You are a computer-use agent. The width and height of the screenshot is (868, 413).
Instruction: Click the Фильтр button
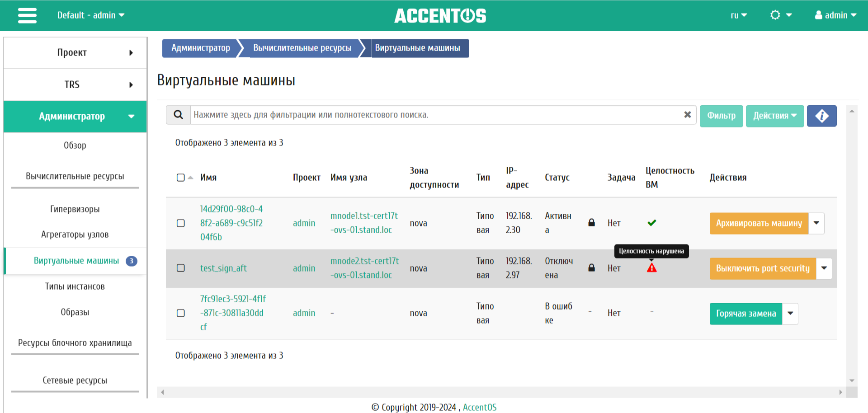721,116
